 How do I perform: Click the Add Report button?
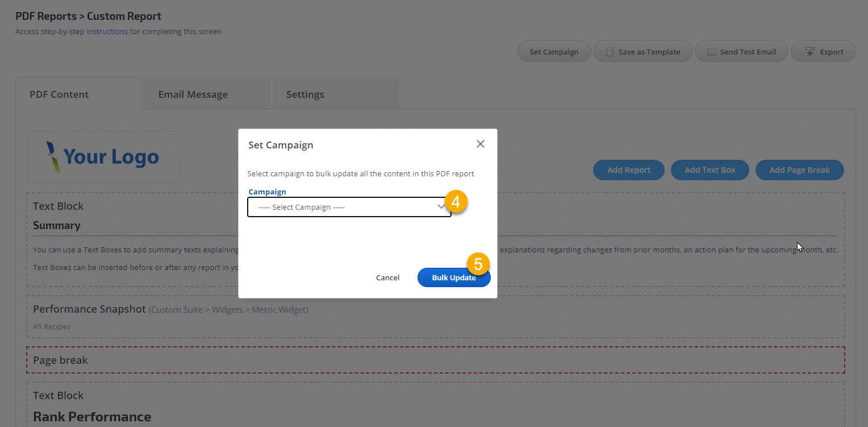(x=628, y=170)
